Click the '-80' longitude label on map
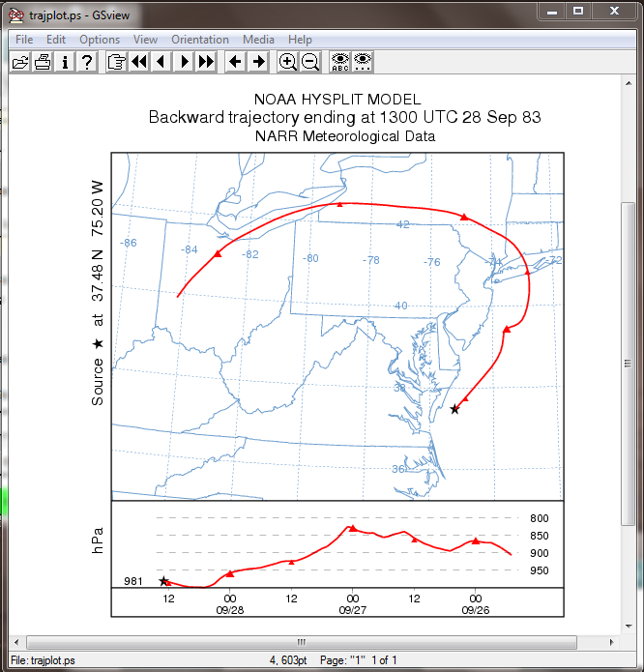Viewport: 644px width, 672px height. (310, 258)
